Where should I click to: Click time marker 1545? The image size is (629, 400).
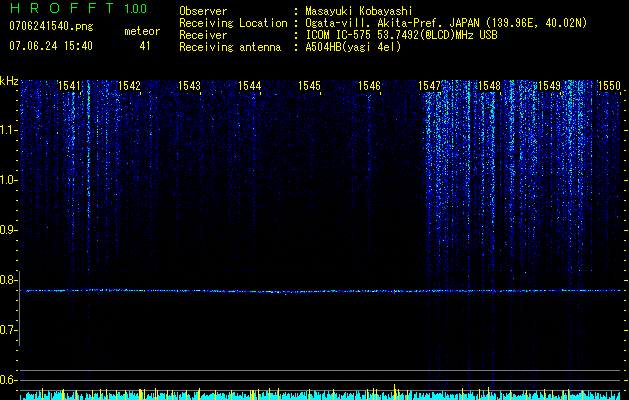point(310,86)
